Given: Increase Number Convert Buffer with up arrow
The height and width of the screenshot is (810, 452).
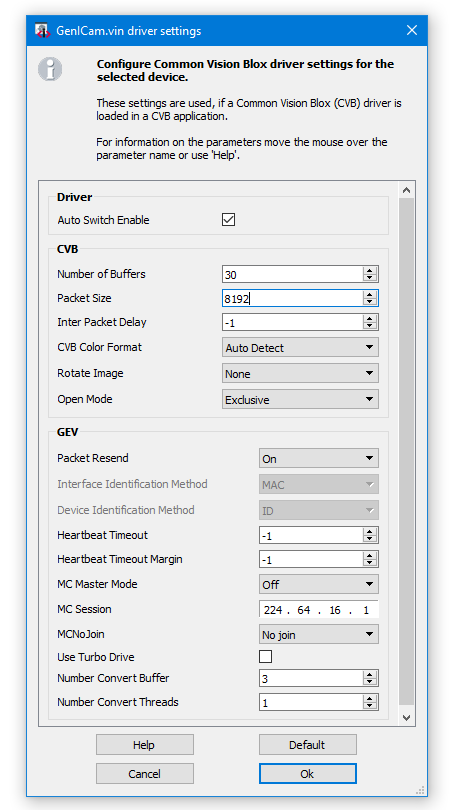Looking at the screenshot, I should tap(369, 675).
